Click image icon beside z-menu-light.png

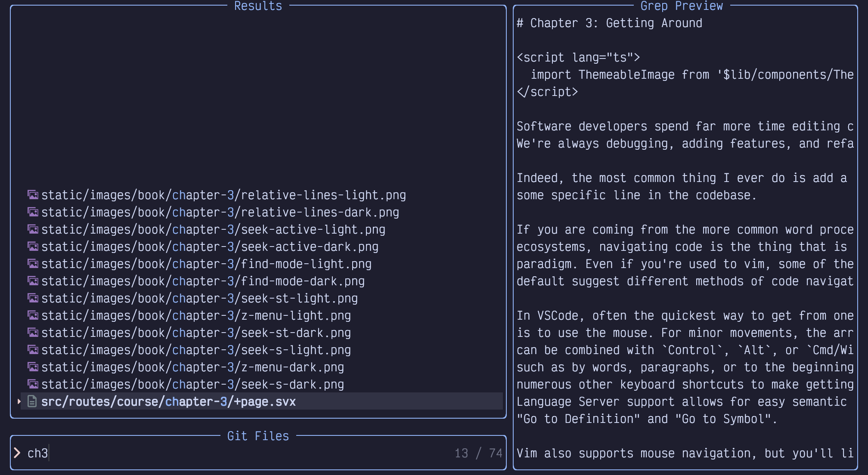33,315
